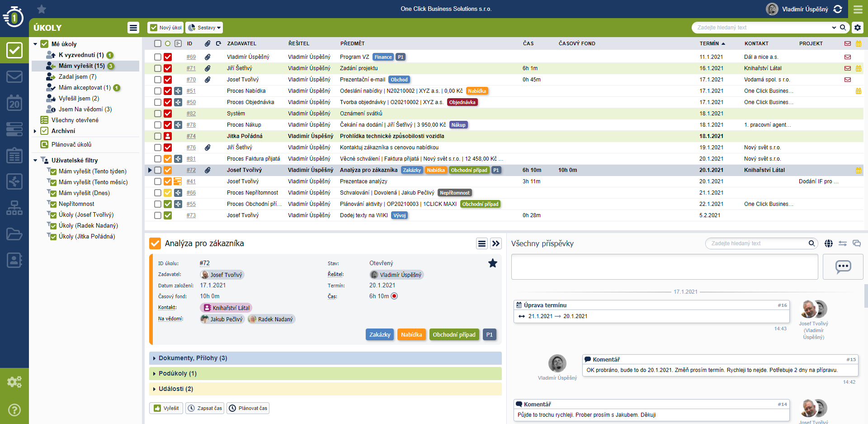Open the settings gears sidebar icon
The image size is (868, 424).
tap(14, 382)
